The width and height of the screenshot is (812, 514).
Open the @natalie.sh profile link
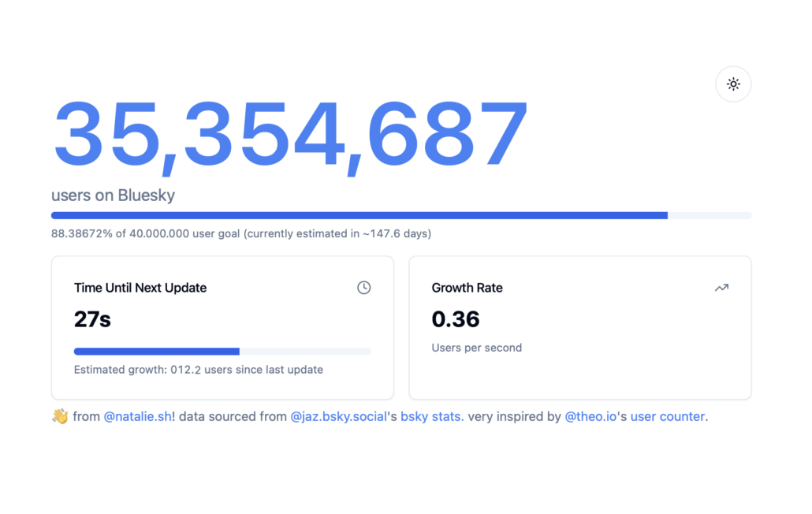click(x=137, y=417)
